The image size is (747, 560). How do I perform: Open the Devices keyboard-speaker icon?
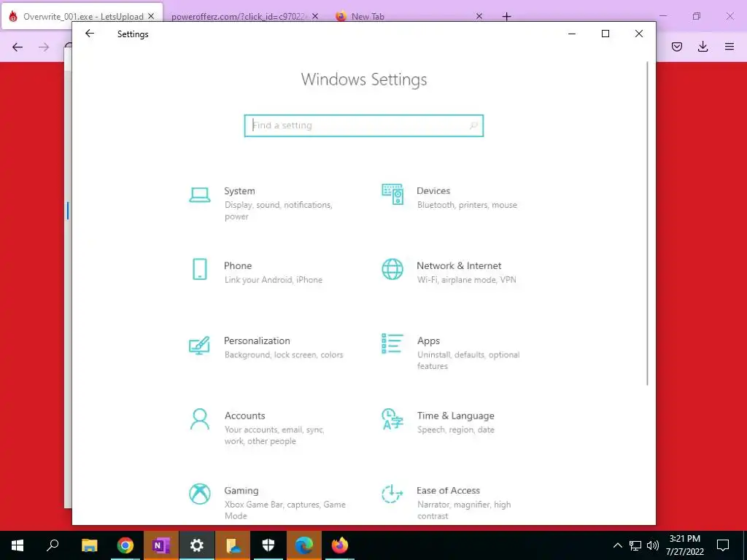click(x=392, y=194)
